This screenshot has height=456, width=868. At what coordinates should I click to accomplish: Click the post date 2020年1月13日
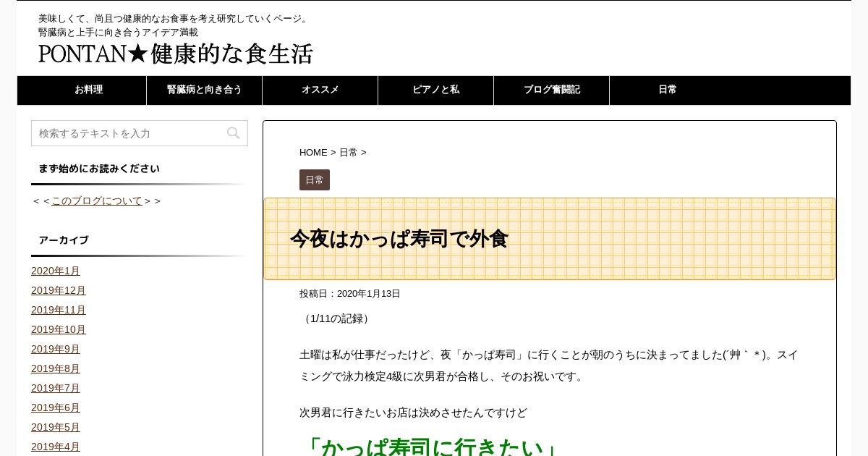369,294
